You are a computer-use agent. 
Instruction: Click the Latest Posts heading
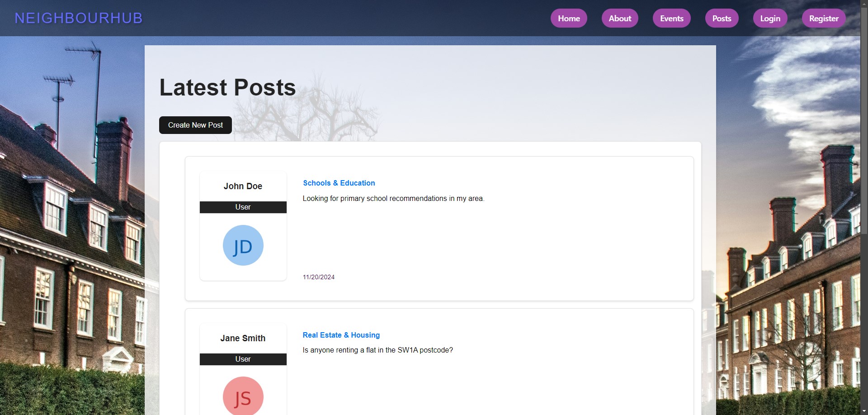[227, 87]
